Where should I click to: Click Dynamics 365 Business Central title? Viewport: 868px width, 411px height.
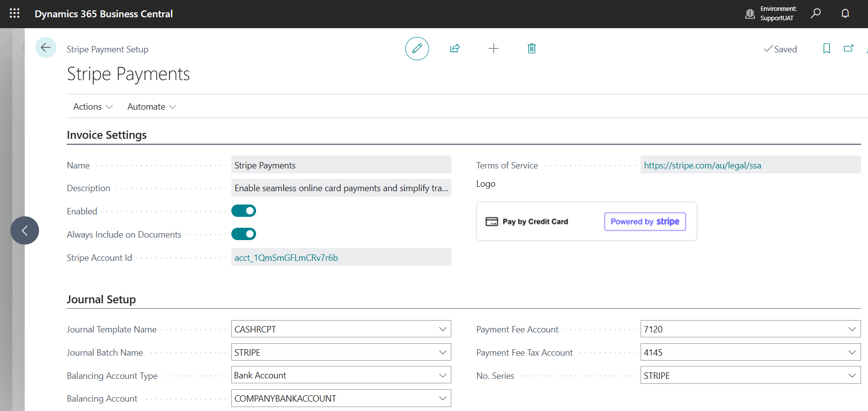click(104, 14)
